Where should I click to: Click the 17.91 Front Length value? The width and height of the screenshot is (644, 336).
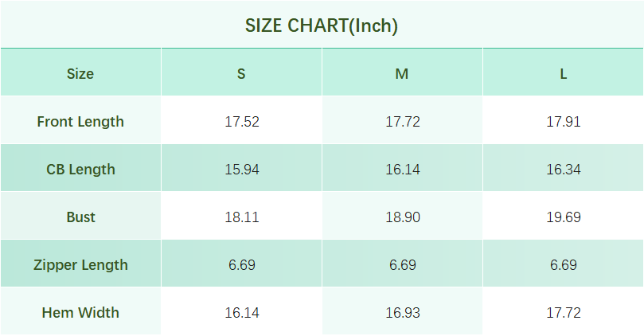pyautogui.click(x=563, y=122)
